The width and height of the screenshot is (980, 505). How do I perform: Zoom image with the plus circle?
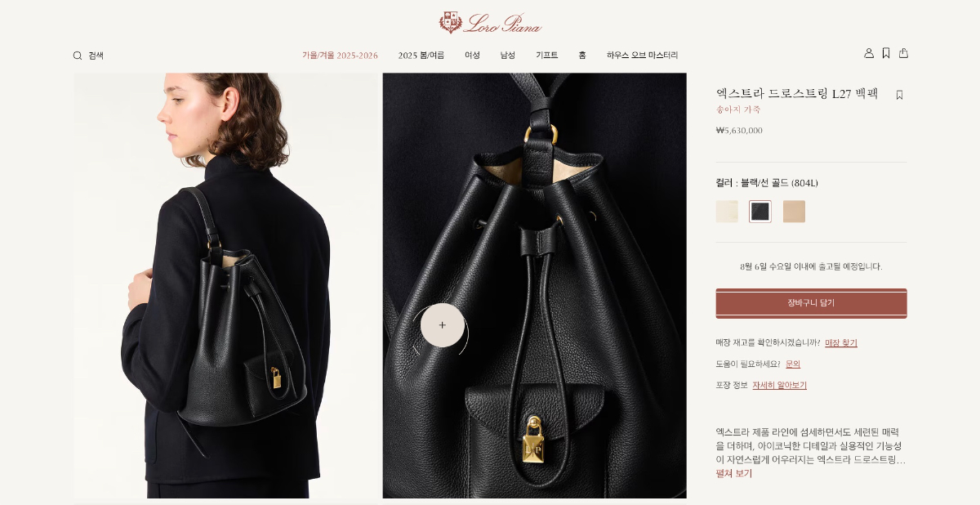click(442, 325)
